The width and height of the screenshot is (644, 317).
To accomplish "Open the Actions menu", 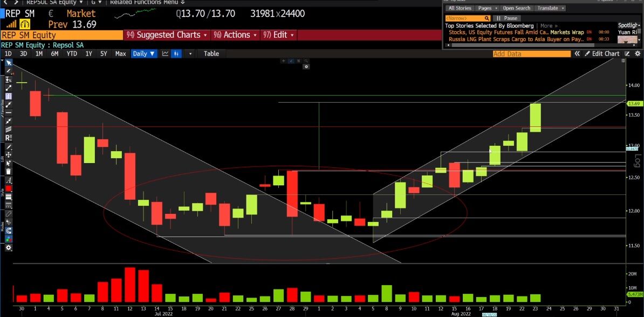I will click(x=235, y=35).
